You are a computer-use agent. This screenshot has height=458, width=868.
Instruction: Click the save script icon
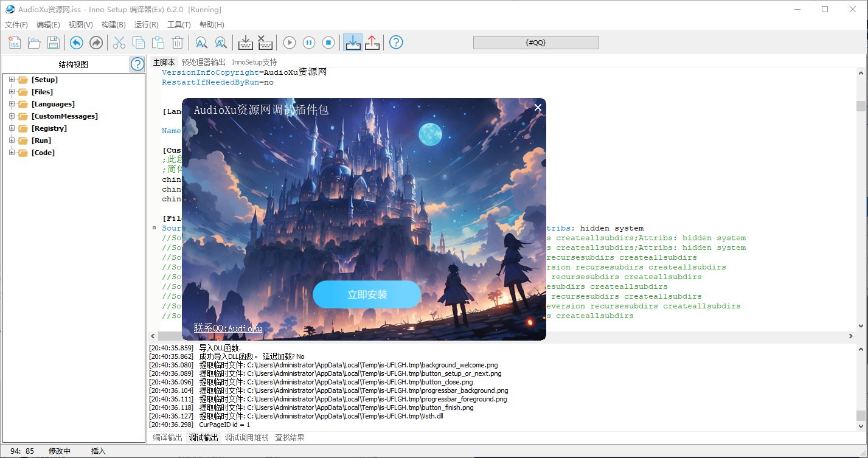pos(54,43)
